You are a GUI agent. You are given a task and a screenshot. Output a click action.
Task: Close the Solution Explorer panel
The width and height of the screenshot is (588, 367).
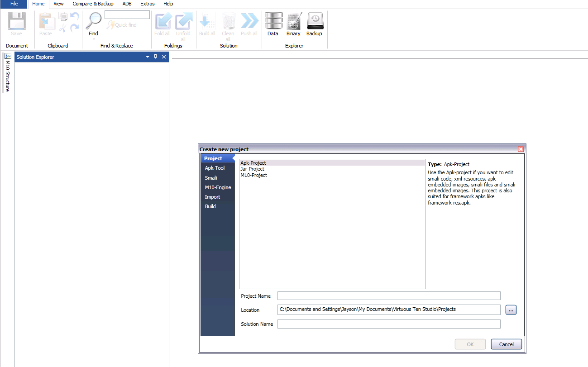coord(164,57)
